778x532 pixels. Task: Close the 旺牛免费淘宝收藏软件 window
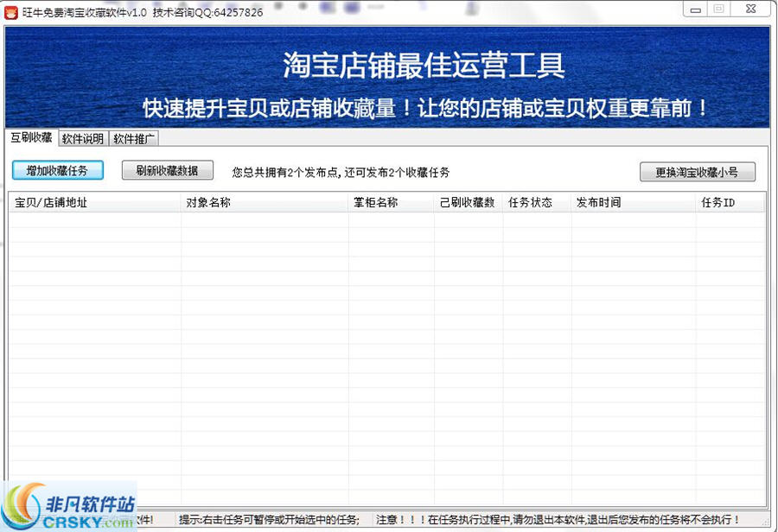coord(750,9)
